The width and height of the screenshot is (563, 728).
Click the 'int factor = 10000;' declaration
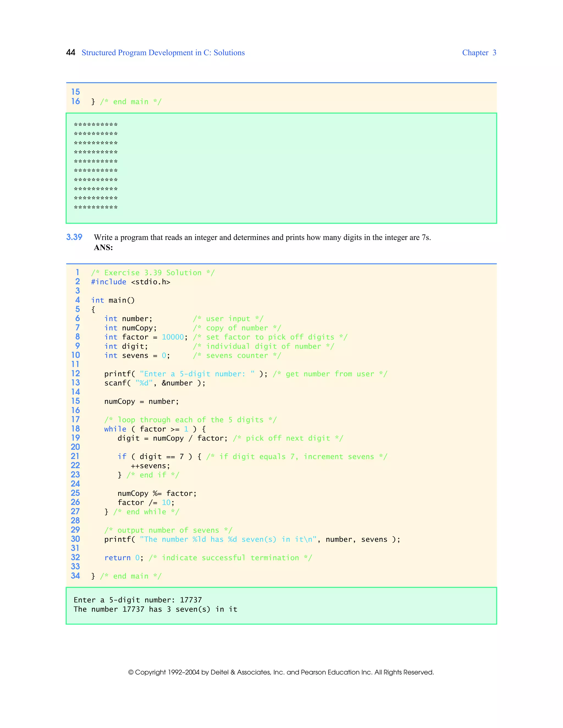tap(146, 337)
